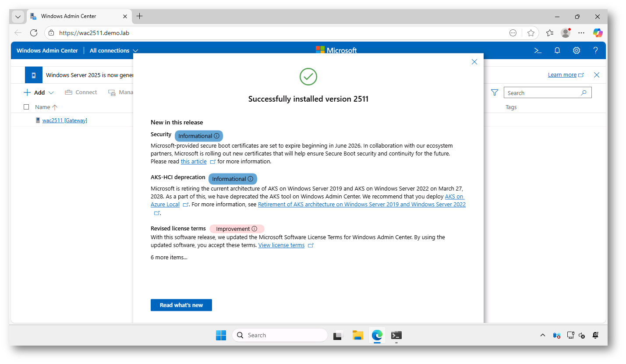The height and width of the screenshot is (364, 626).
Task: Click the browser refresh icon
Action: tap(34, 33)
